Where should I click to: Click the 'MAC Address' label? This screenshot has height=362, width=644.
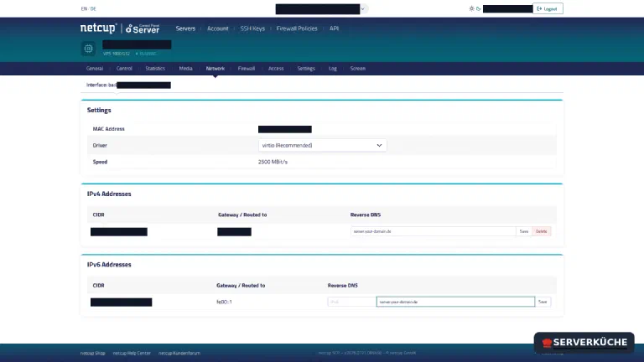coord(108,129)
